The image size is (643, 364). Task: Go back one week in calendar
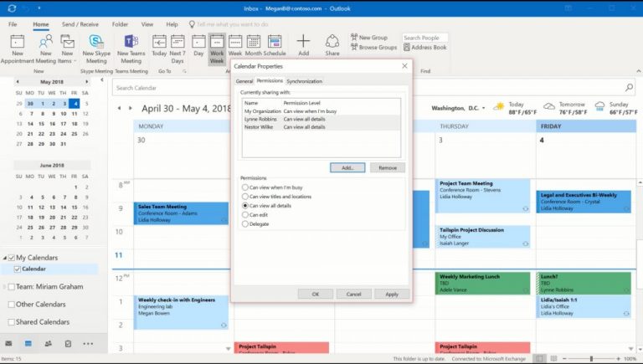click(120, 108)
